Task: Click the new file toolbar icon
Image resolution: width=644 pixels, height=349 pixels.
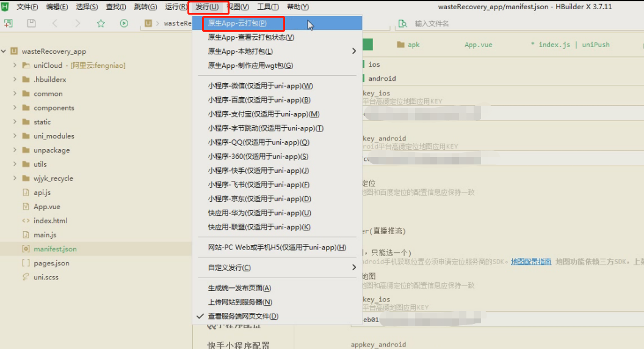Action: [x=8, y=23]
